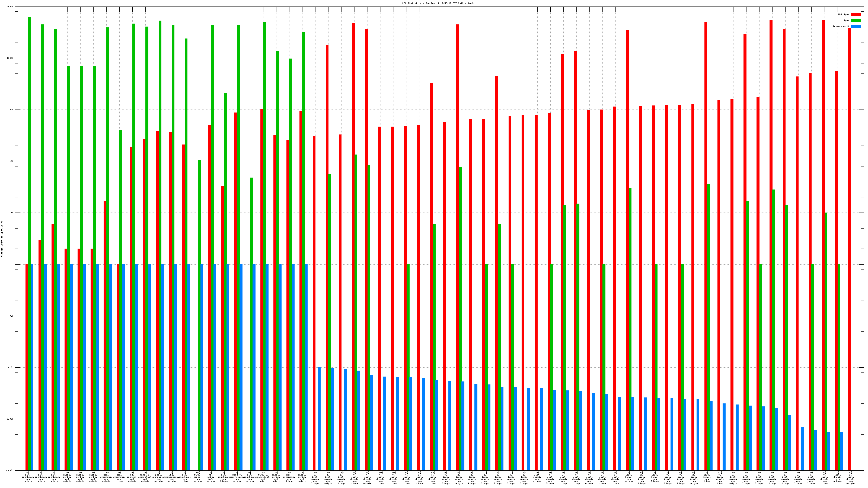Image resolution: width=868 pixels, height=488 pixels.
Task: Click the 100000 tick on the Y axis
Action: coord(10,7)
